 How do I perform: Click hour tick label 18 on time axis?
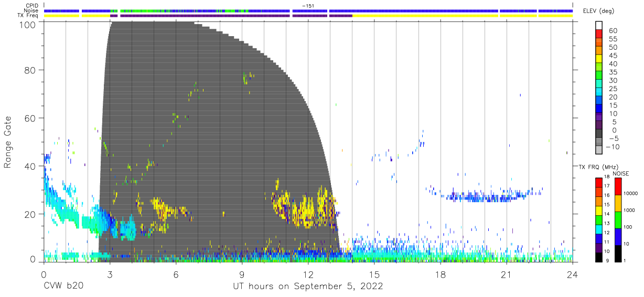(441, 274)
